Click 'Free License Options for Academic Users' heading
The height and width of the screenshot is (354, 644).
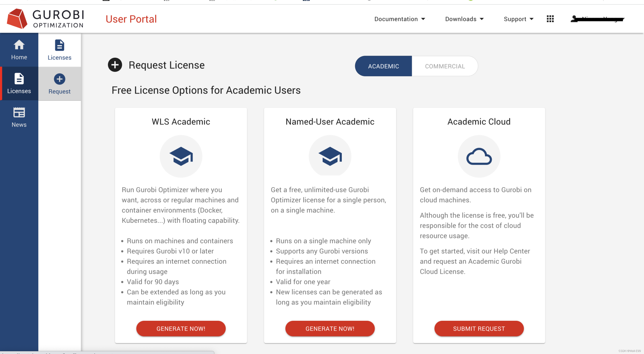click(x=206, y=90)
